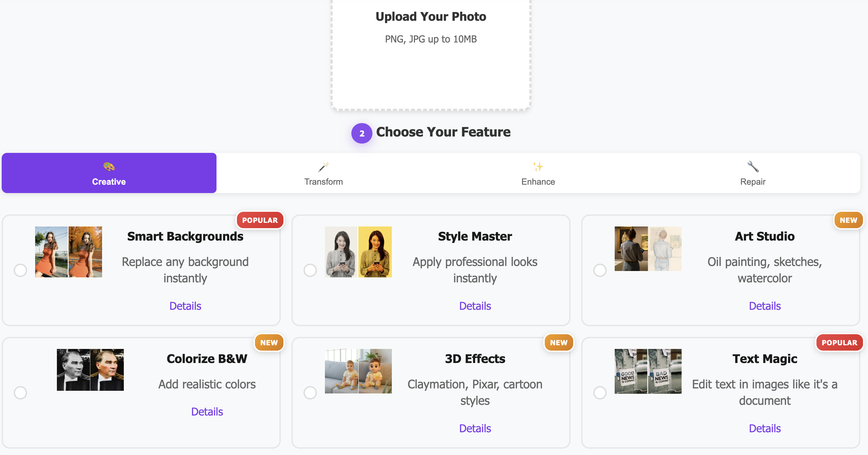This screenshot has height=455, width=868.
Task: Click the sparkles icon above Enhance
Action: (x=538, y=167)
